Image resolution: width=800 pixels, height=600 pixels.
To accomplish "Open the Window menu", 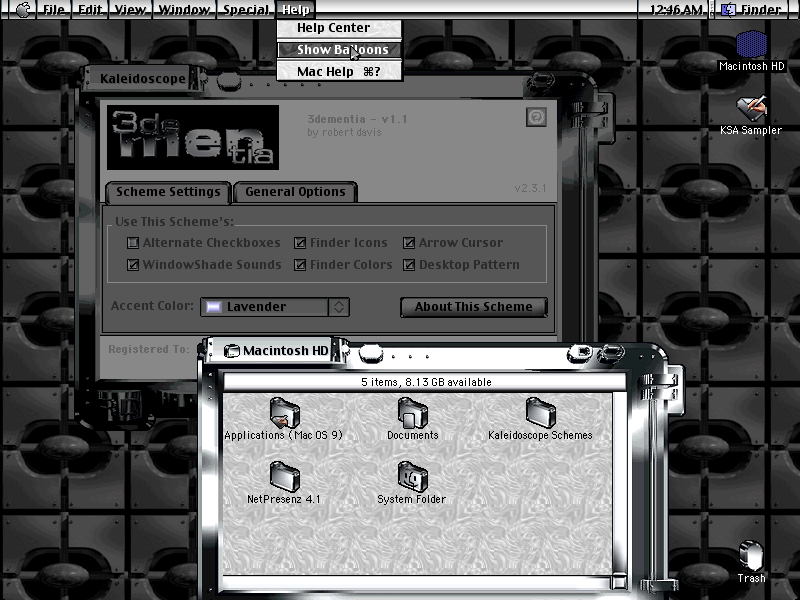I will tap(184, 9).
